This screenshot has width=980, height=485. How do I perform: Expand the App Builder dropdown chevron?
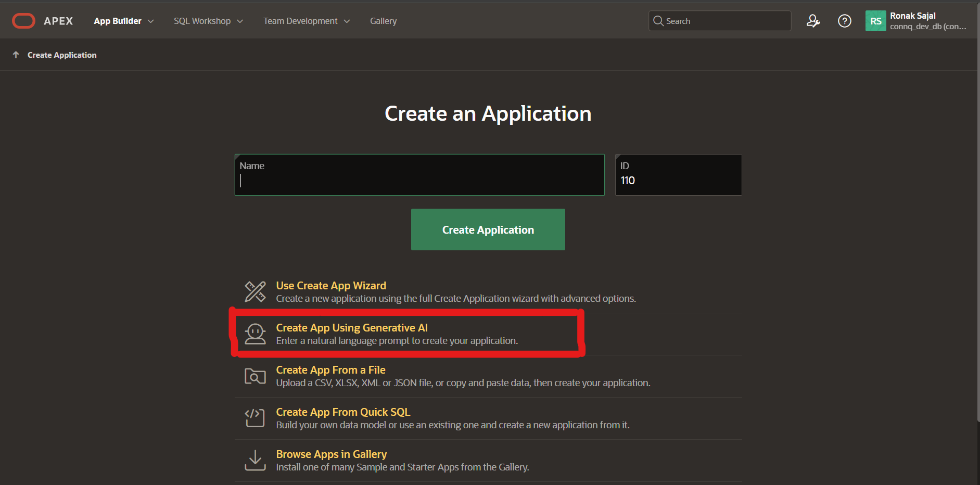(x=151, y=21)
